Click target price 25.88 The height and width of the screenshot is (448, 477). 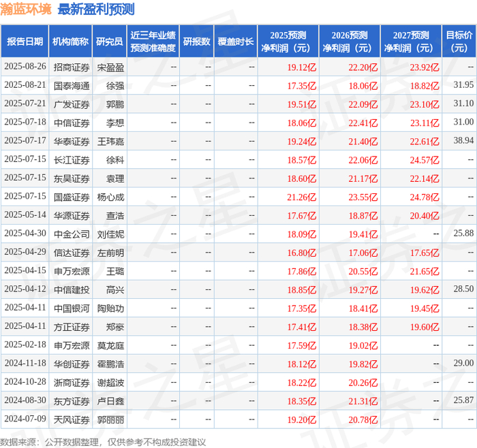coord(463,233)
